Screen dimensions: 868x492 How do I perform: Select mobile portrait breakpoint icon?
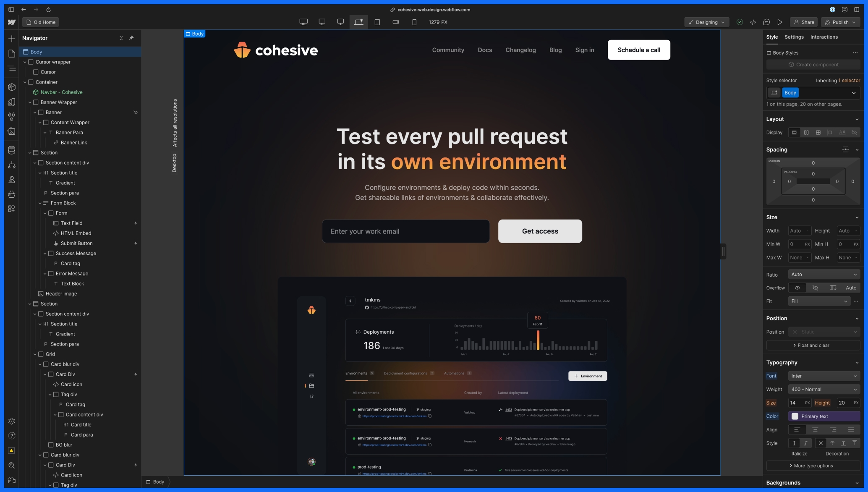pos(414,22)
